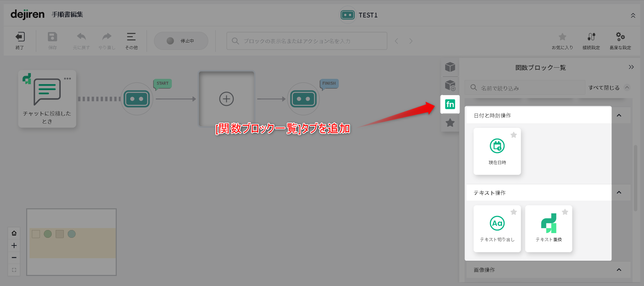The width and height of the screenshot is (644, 286).
Task: Click the 現在日時 function block
Action: click(497, 151)
